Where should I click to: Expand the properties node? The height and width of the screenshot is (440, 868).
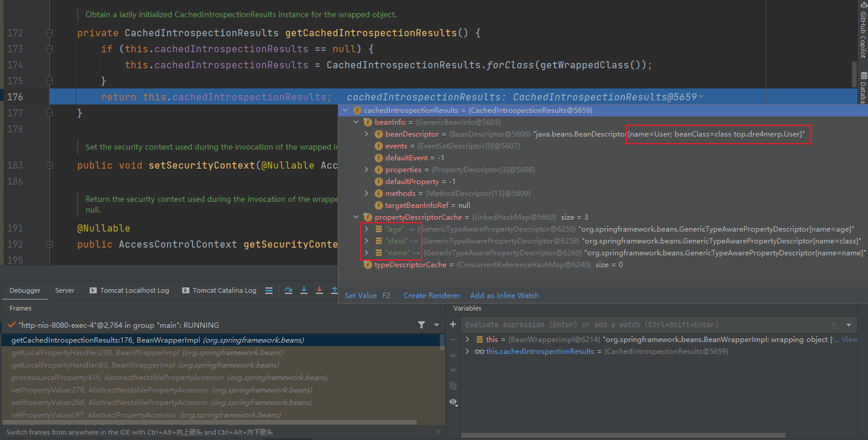tap(367, 170)
